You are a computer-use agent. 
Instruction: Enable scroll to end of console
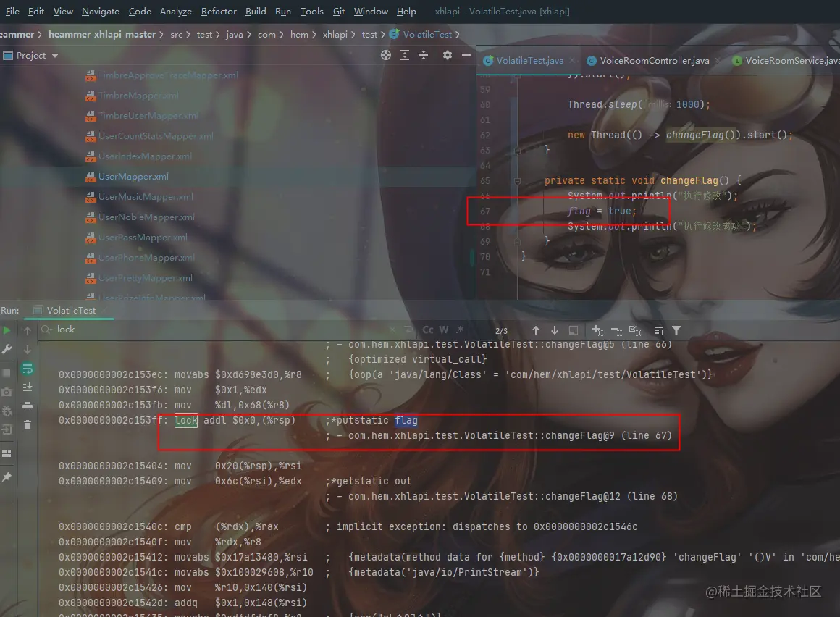[x=28, y=387]
